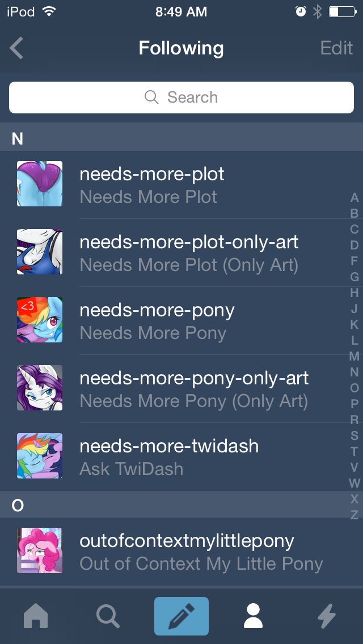The height and width of the screenshot is (644, 363).
Task: Open the account person tab
Action: click(253, 616)
